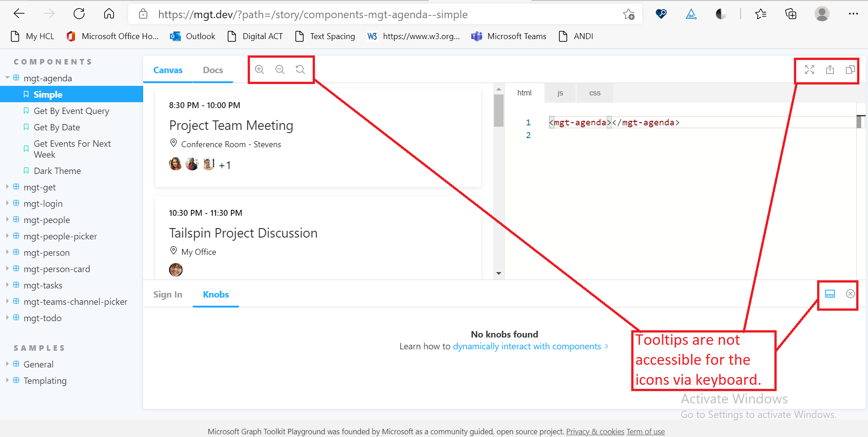The image size is (868, 437).
Task: Zoom out of the canvas
Action: [x=279, y=70]
